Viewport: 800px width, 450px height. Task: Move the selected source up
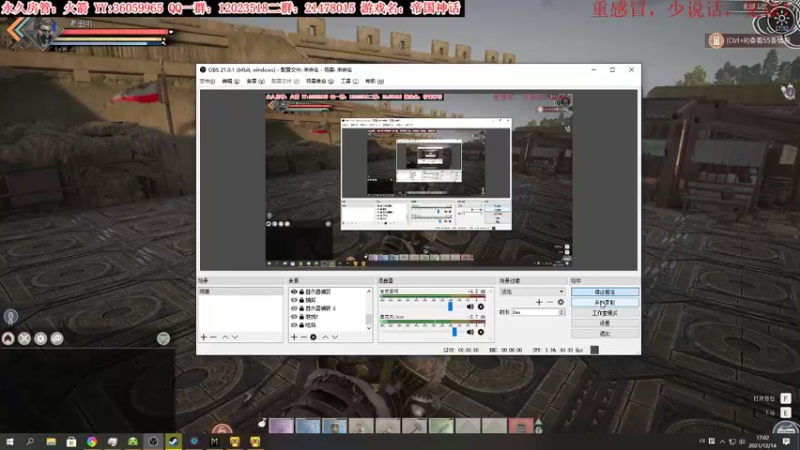[325, 337]
